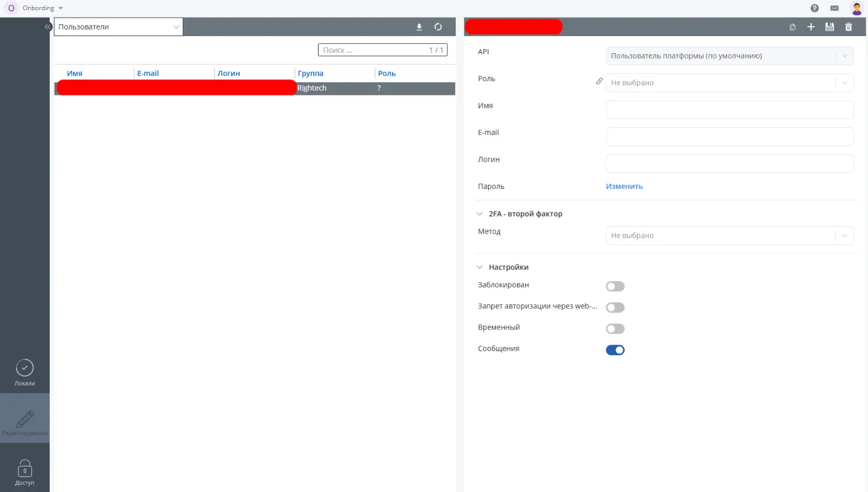Click the download icon in the users toolbar

419,27
